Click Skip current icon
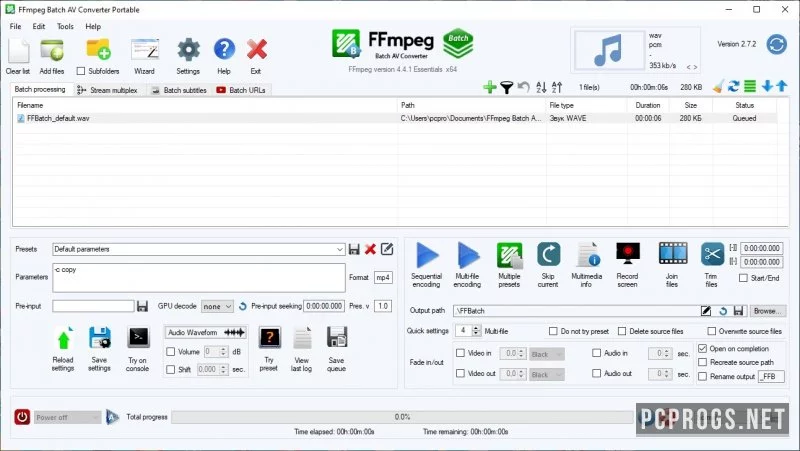Viewport: 800px width, 451px height. point(548,254)
